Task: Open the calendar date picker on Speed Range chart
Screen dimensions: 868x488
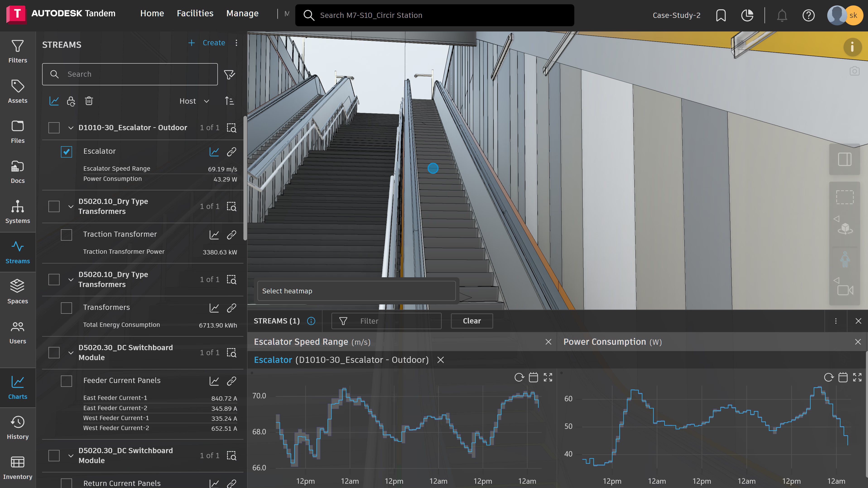Action: point(533,377)
